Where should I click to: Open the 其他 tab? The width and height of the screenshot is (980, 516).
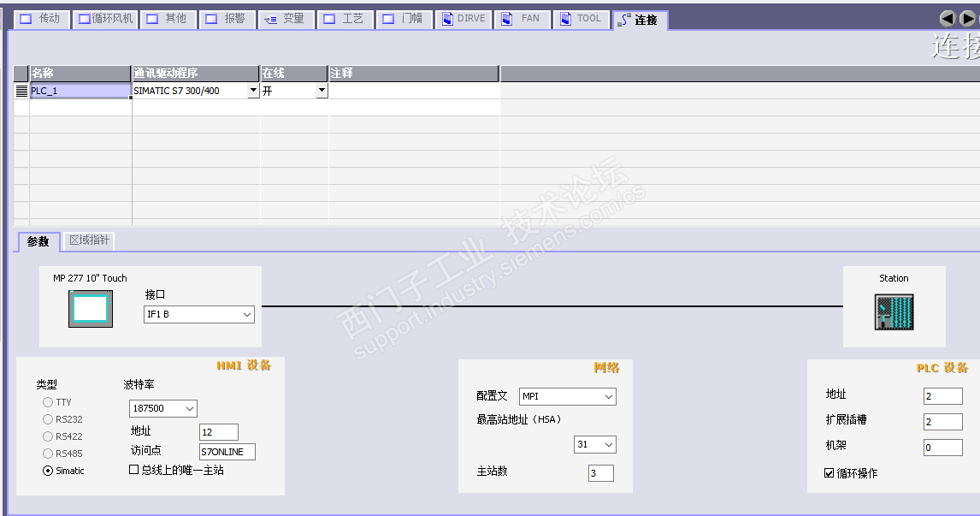[168, 20]
